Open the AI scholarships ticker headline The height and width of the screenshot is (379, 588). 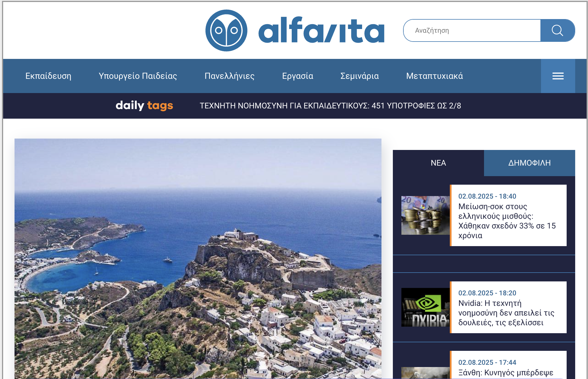[x=330, y=106]
